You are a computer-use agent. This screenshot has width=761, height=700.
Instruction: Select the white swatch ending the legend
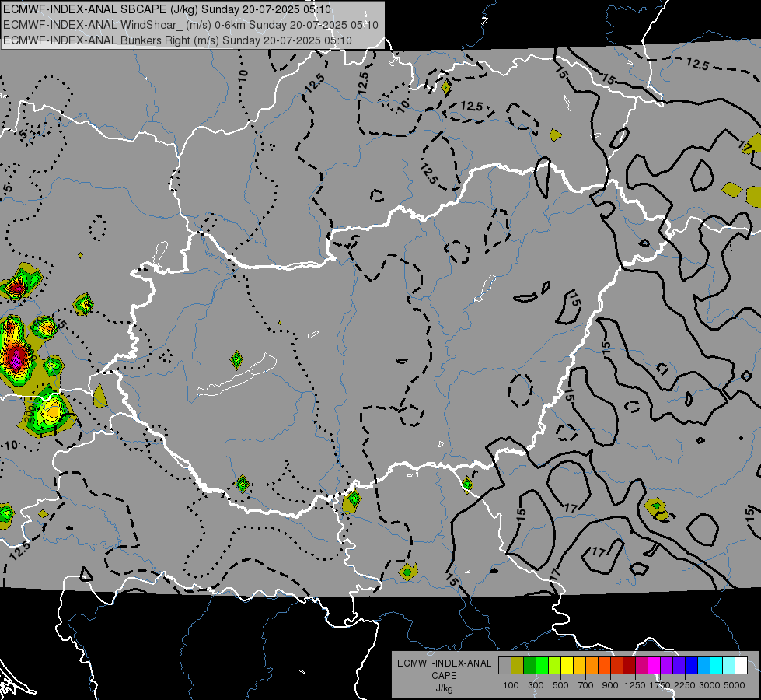tap(741, 666)
